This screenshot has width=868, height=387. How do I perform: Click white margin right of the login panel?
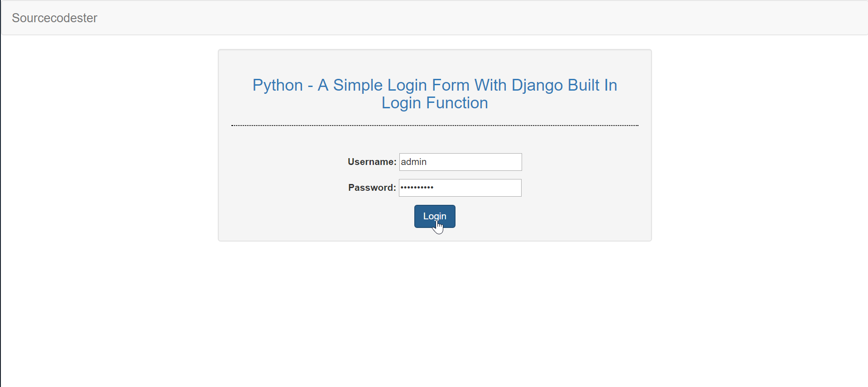click(761, 145)
